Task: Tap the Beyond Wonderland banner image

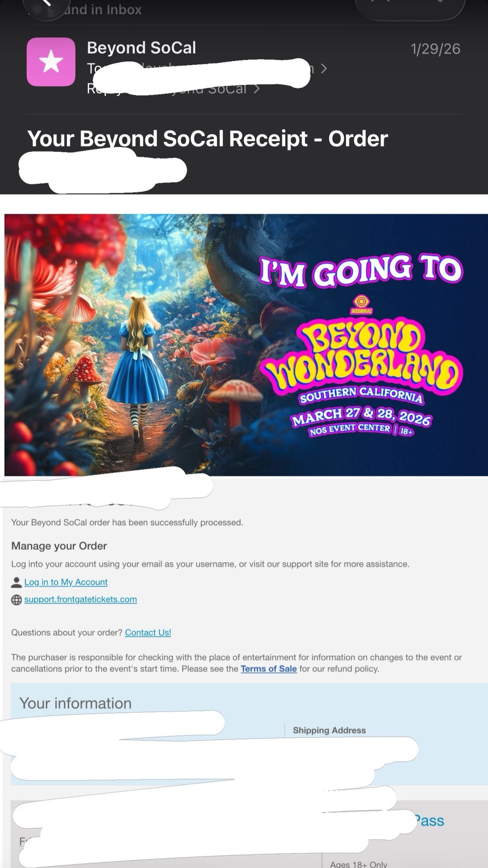Action: tap(246, 345)
